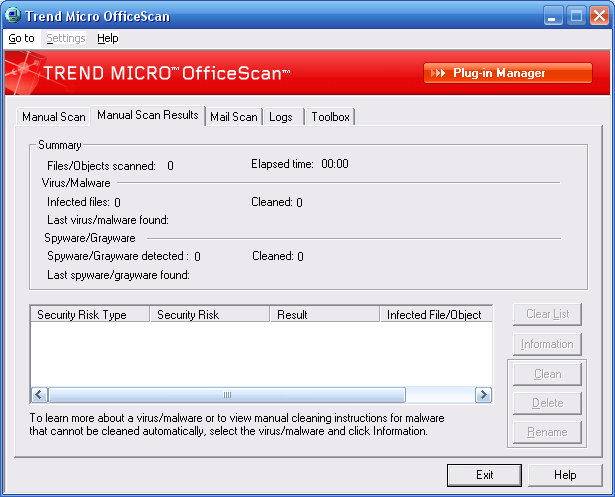
Task: Click the Clean button
Action: click(x=548, y=374)
